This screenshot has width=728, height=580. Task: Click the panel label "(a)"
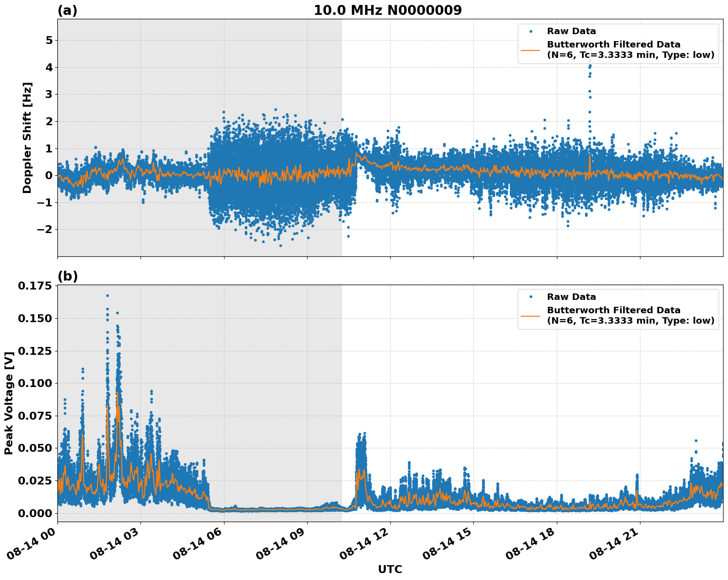[67, 10]
